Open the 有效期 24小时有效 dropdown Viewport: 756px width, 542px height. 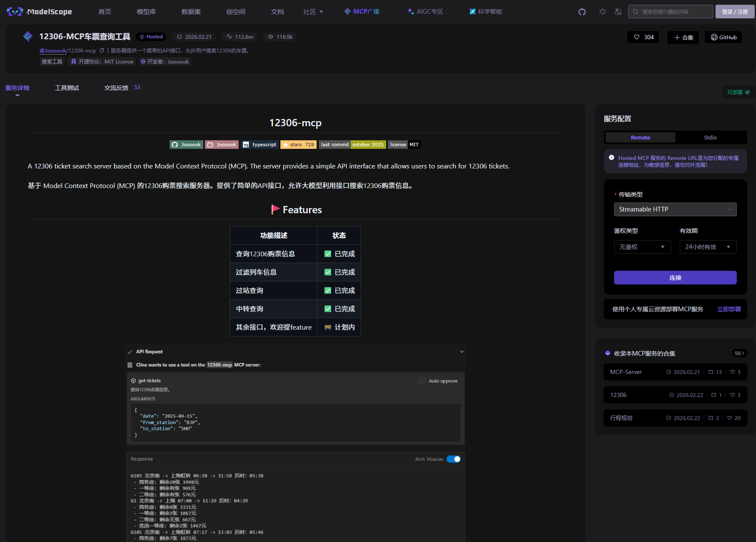[x=708, y=247]
